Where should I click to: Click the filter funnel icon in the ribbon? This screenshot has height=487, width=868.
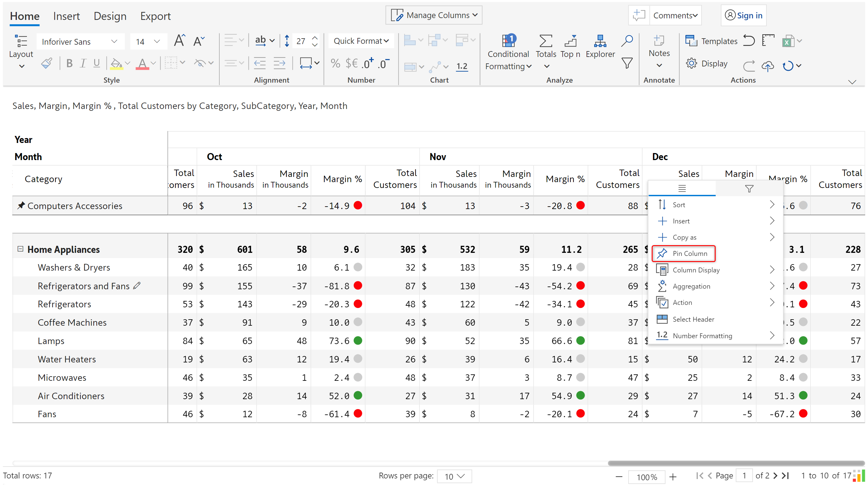point(627,63)
